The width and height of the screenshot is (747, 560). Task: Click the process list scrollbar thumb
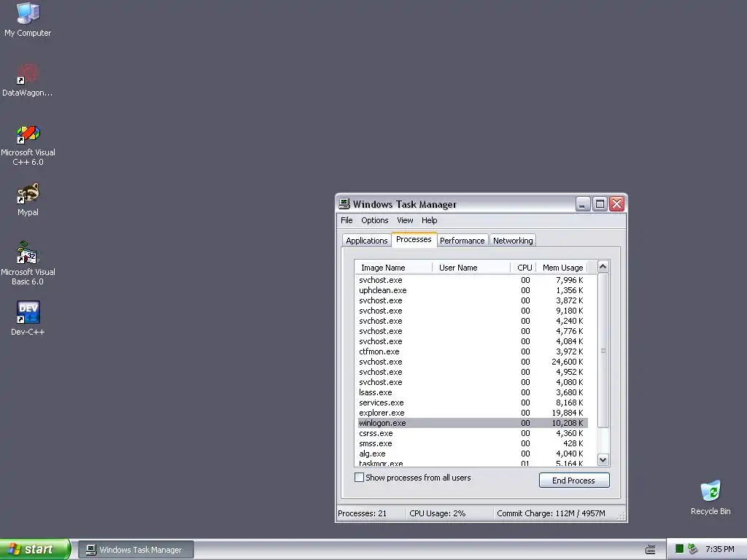[603, 350]
